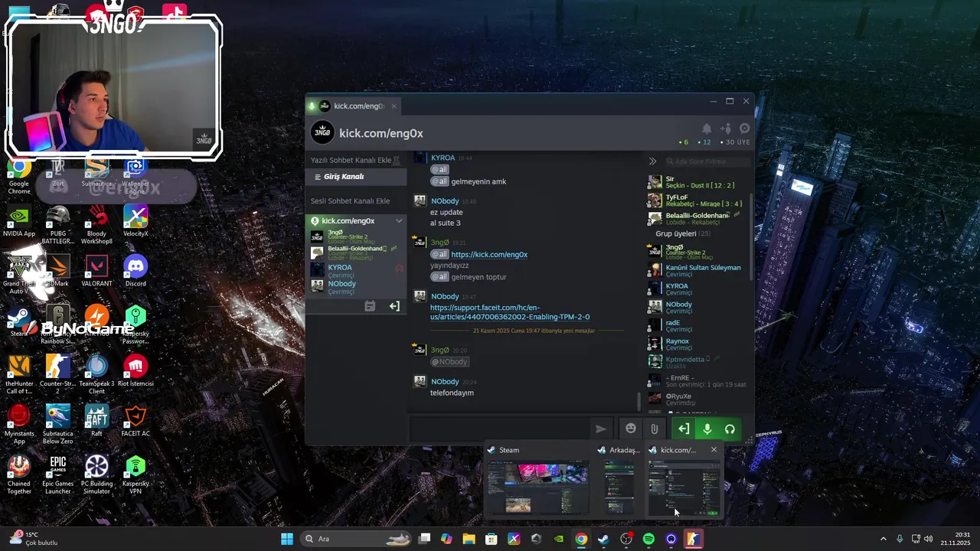Select the kick.com/eng0x chat tab

pos(352,106)
